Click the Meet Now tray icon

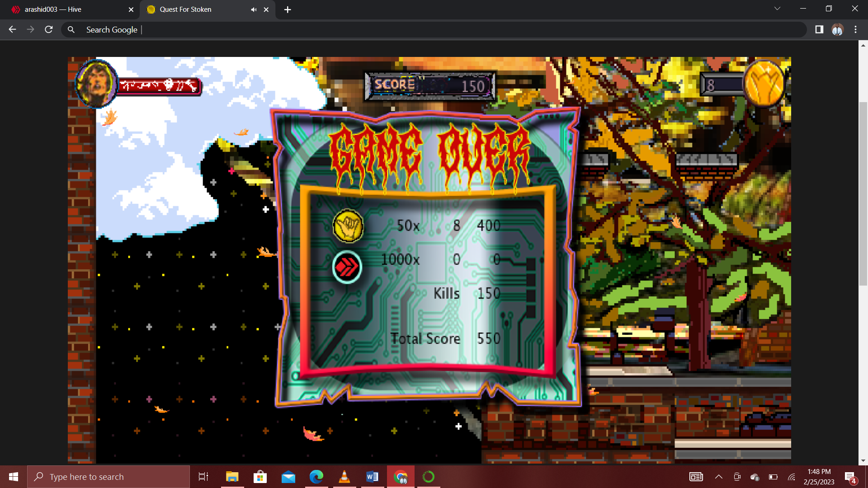click(737, 477)
